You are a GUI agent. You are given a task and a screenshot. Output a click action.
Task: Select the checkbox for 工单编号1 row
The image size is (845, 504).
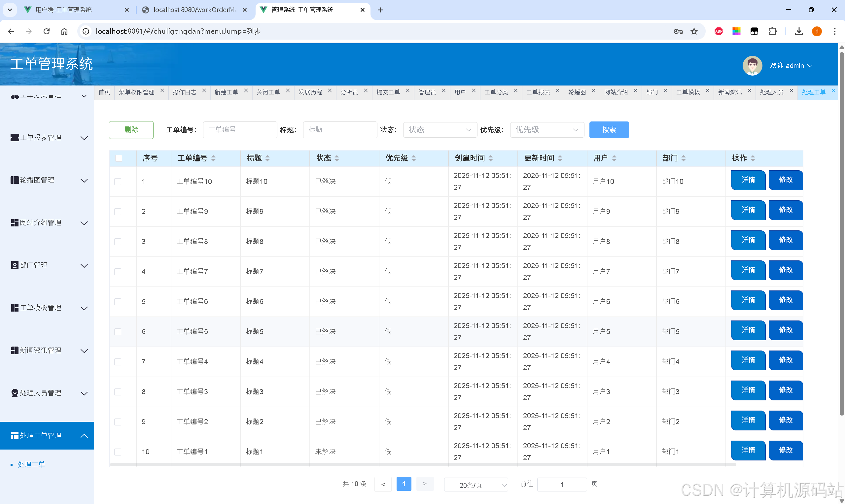point(118,452)
